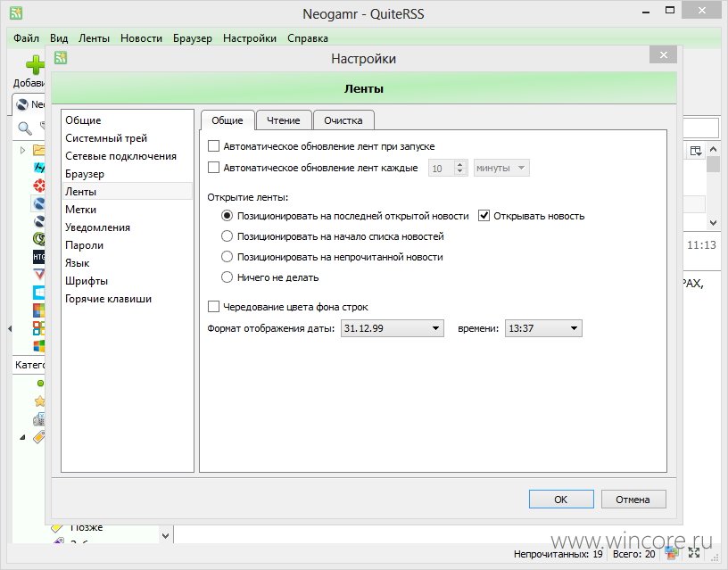The image size is (728, 570).
Task: Click the down chevron below the categories list
Action: [x=165, y=535]
